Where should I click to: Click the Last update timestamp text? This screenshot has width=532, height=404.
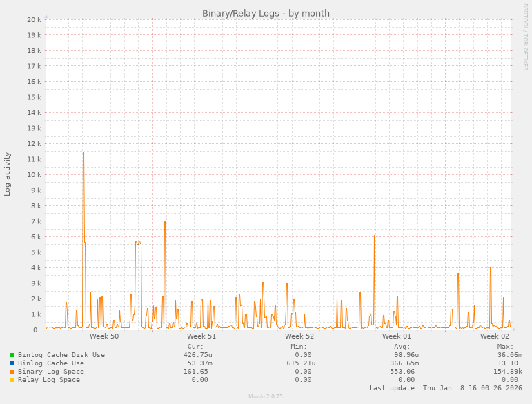click(x=446, y=388)
